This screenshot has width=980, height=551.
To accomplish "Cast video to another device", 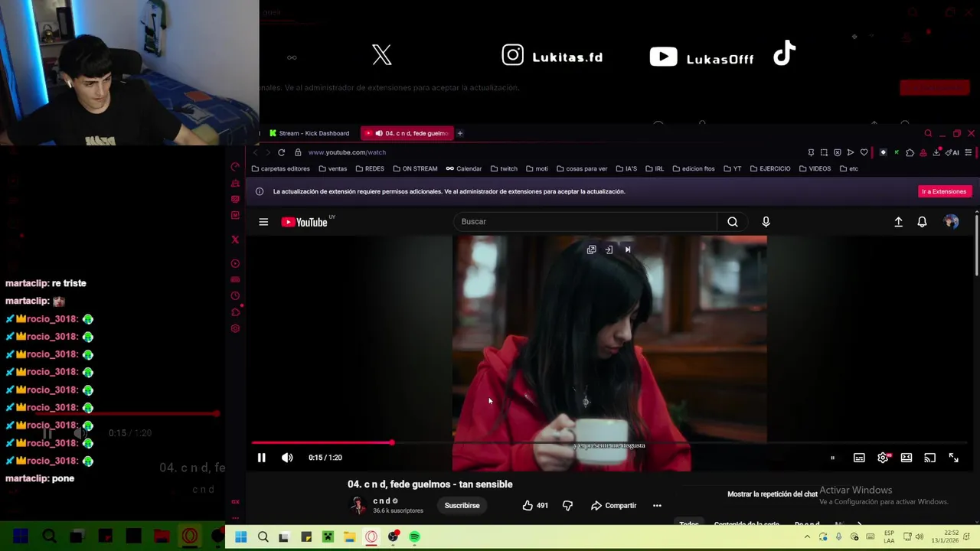I will (x=929, y=458).
